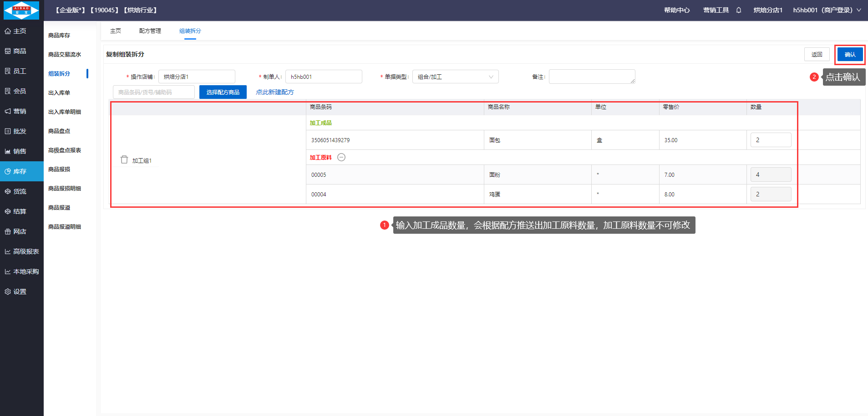Open 网店 module in the sidebar

coord(20,231)
